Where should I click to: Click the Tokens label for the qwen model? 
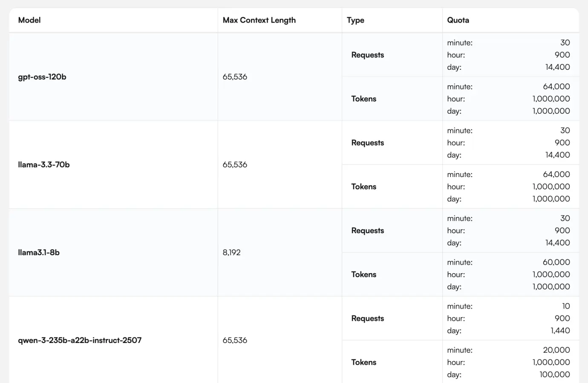[x=364, y=362]
